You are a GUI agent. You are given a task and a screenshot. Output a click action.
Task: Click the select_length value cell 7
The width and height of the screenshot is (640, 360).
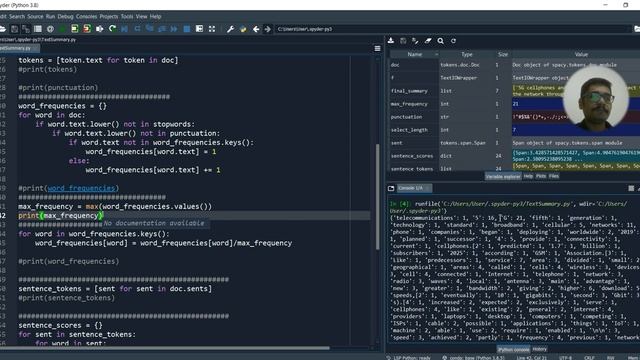pos(537,130)
